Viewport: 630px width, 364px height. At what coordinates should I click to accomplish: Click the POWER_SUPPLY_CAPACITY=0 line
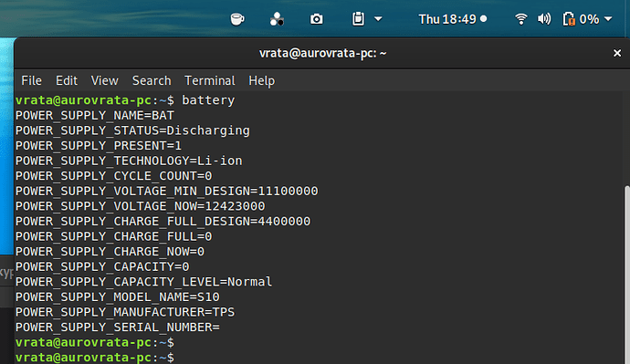tap(102, 267)
